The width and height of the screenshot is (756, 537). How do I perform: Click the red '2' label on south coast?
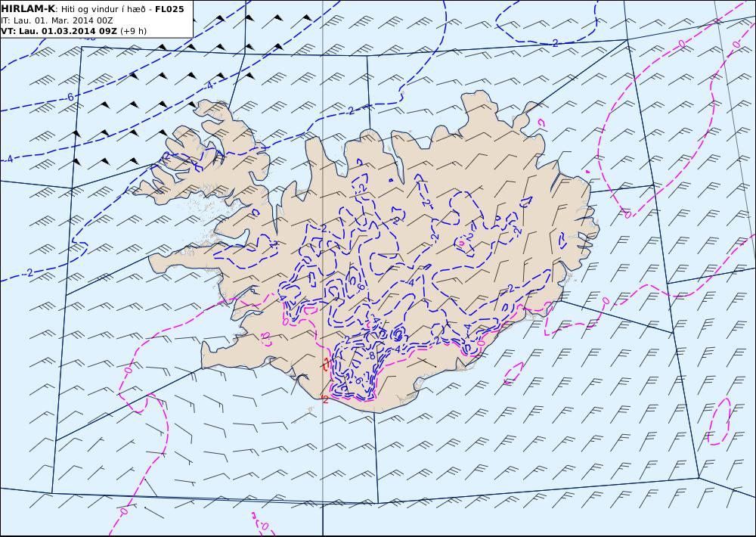point(325,399)
